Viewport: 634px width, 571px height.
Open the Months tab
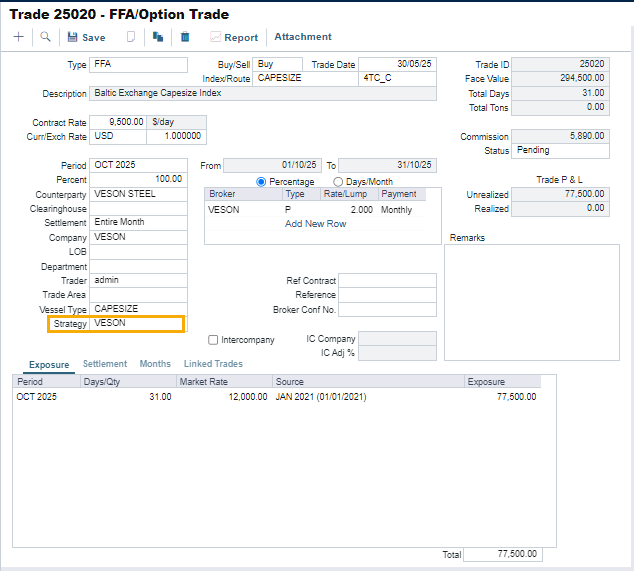[155, 364]
